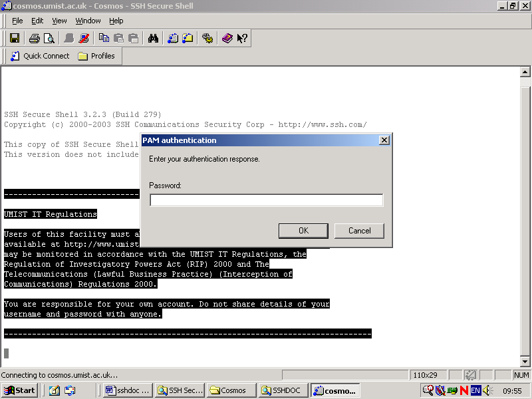
Task: Open the File menu
Action: pyautogui.click(x=17, y=21)
